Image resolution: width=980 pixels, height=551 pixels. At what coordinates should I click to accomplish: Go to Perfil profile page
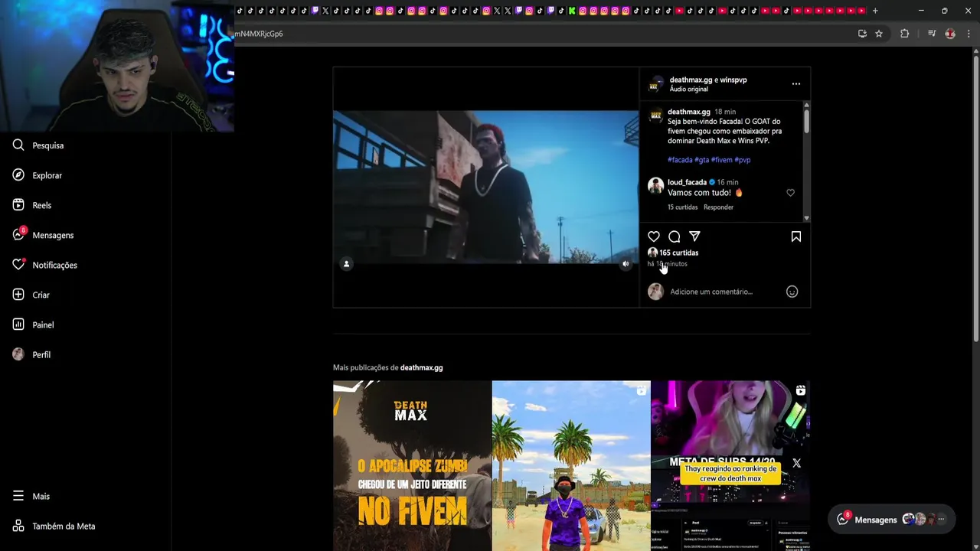pyautogui.click(x=32, y=354)
